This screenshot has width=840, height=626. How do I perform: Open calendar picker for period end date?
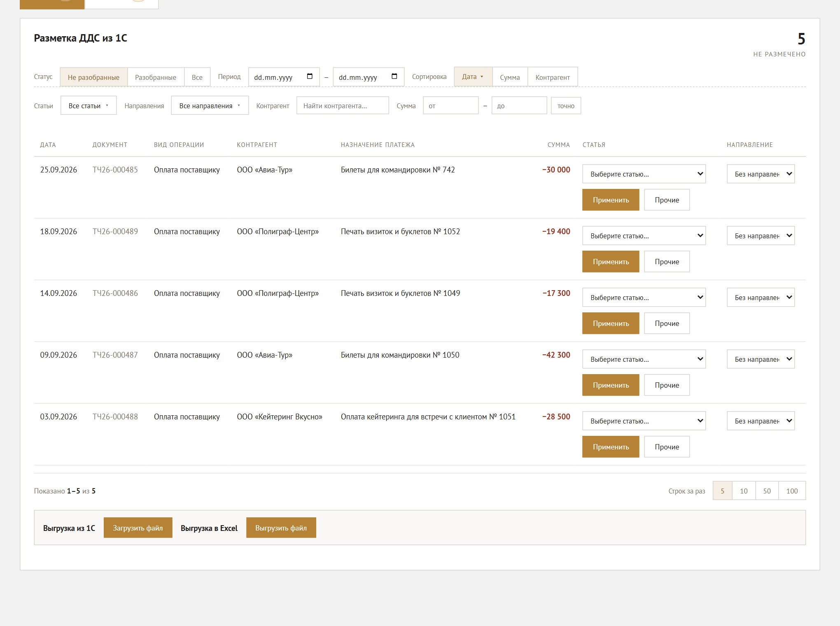394,77
